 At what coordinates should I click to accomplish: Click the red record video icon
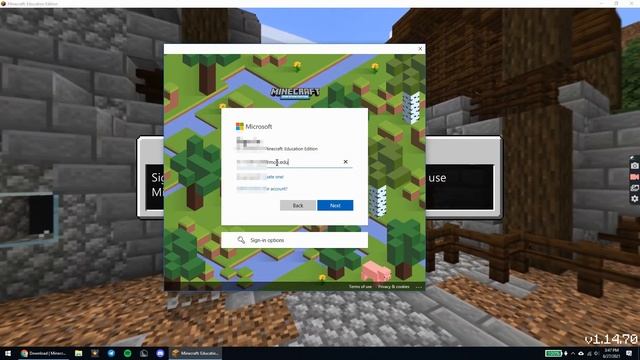click(x=634, y=177)
